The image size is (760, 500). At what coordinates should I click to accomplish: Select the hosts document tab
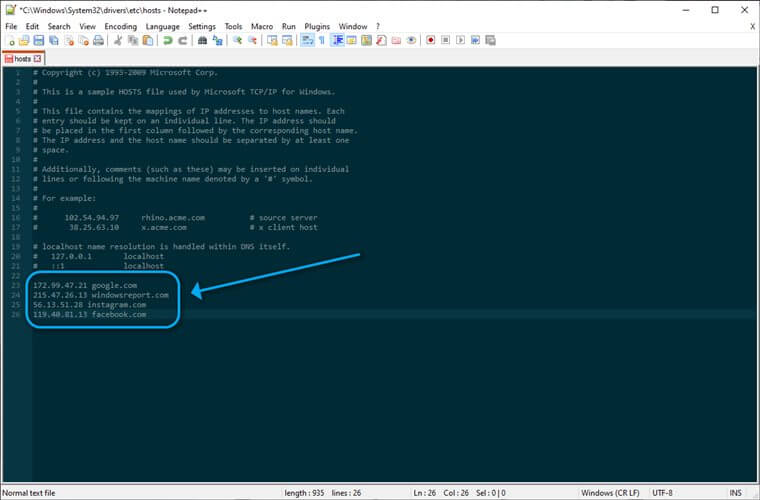(x=23, y=59)
